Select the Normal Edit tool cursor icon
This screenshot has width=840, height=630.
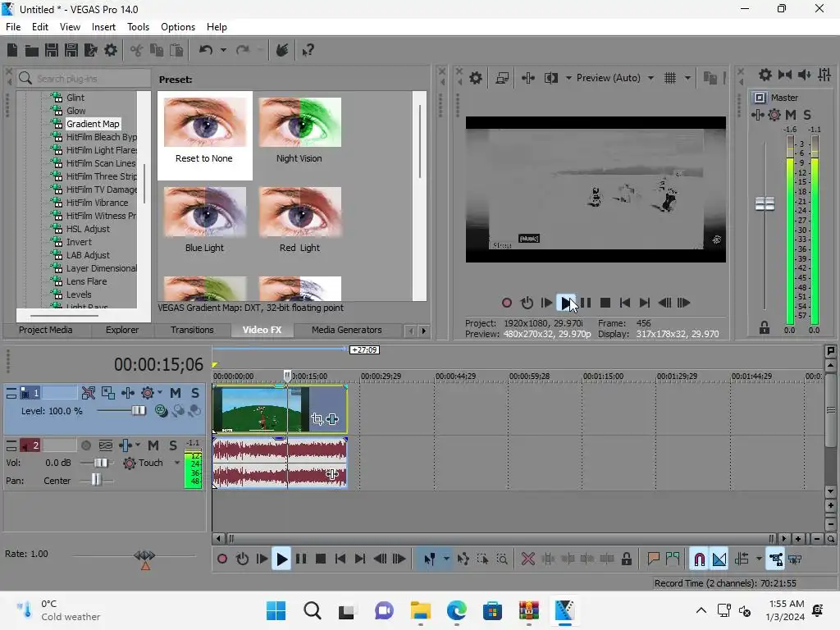[429, 559]
